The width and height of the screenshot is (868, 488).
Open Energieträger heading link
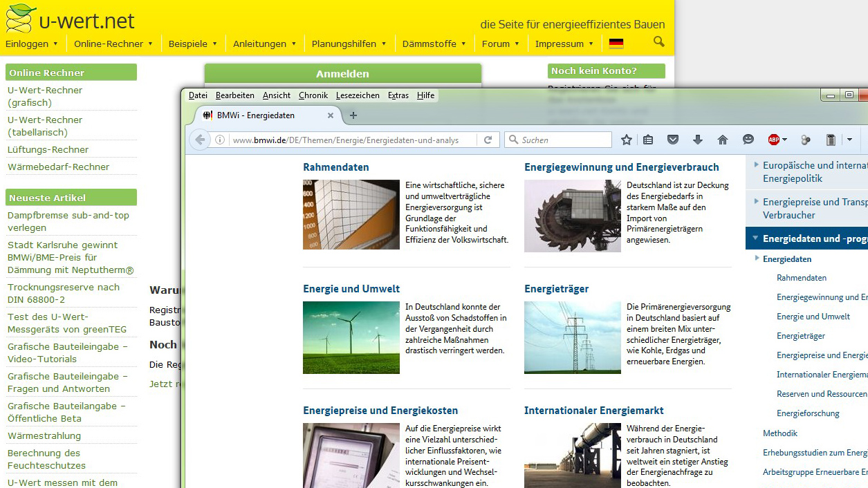pyautogui.click(x=557, y=289)
